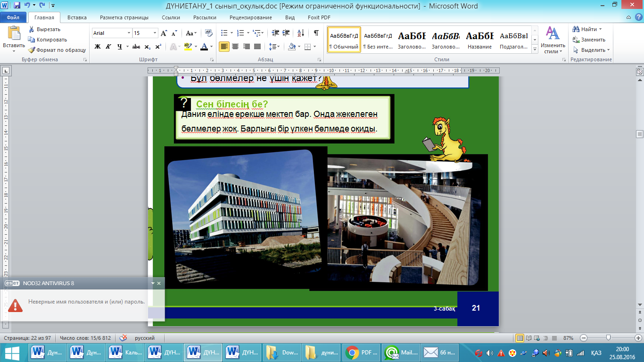Screen dimensions: 644x362
Task: Toggle strikethrough formatting
Action: coord(136,47)
